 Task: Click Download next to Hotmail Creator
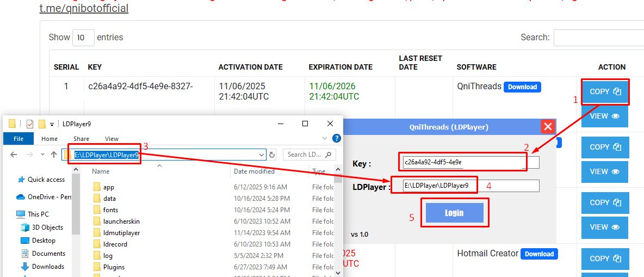point(540,254)
